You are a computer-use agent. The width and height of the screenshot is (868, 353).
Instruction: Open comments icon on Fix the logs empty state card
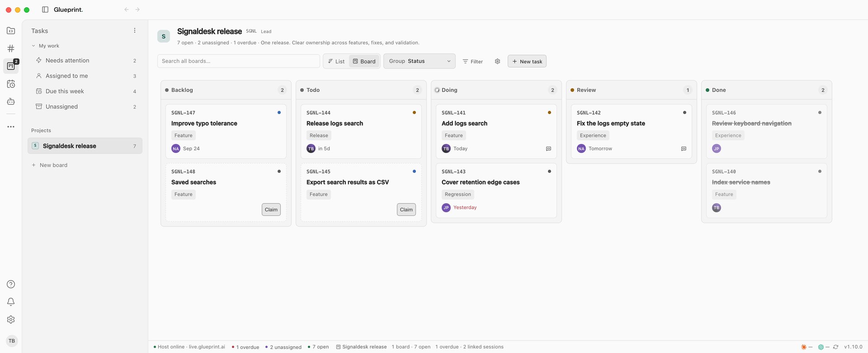pos(684,148)
